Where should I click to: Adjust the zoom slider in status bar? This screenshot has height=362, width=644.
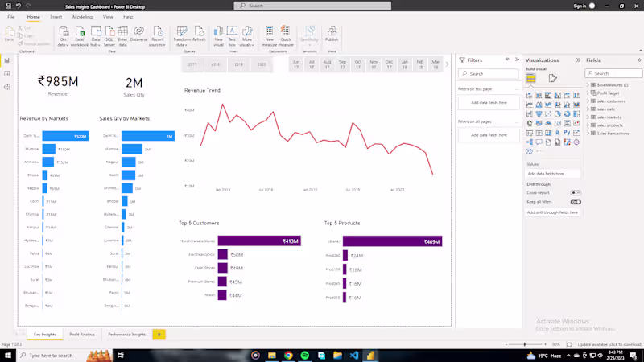point(526,344)
